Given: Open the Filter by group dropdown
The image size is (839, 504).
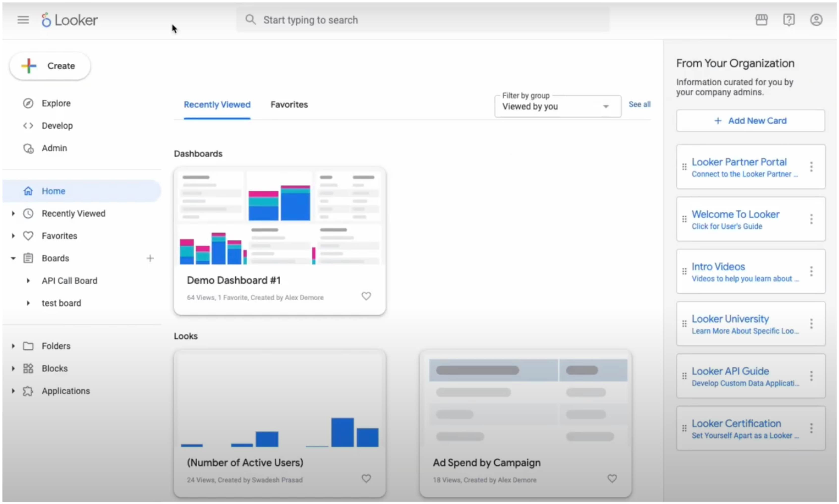Looking at the screenshot, I should coord(557,107).
